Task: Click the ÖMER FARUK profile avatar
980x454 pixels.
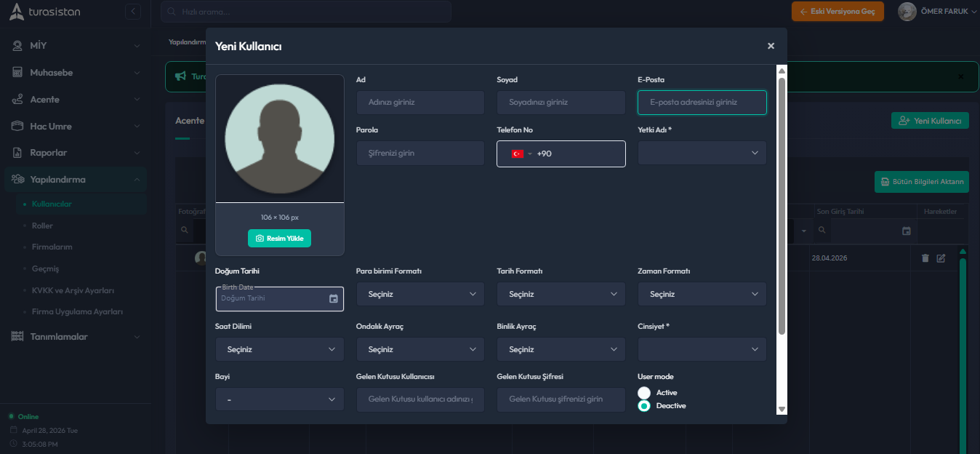Action: click(x=907, y=12)
